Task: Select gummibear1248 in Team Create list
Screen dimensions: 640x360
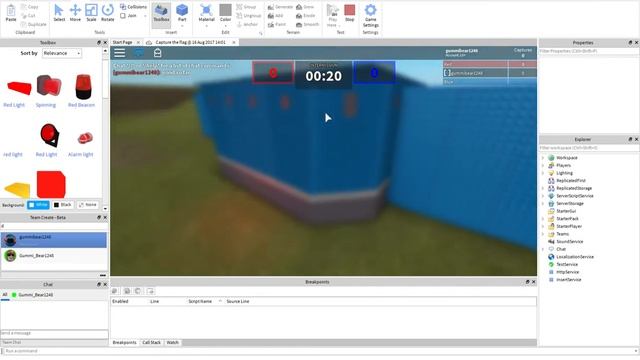Action: pyautogui.click(x=54, y=240)
